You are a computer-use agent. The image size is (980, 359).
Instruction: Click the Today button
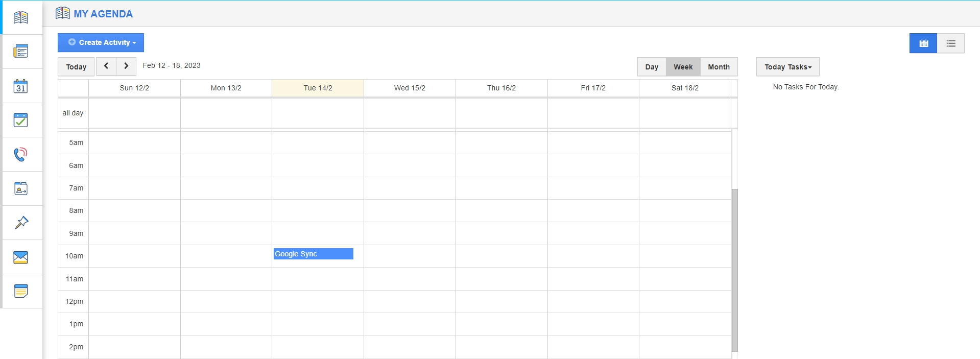(76, 67)
